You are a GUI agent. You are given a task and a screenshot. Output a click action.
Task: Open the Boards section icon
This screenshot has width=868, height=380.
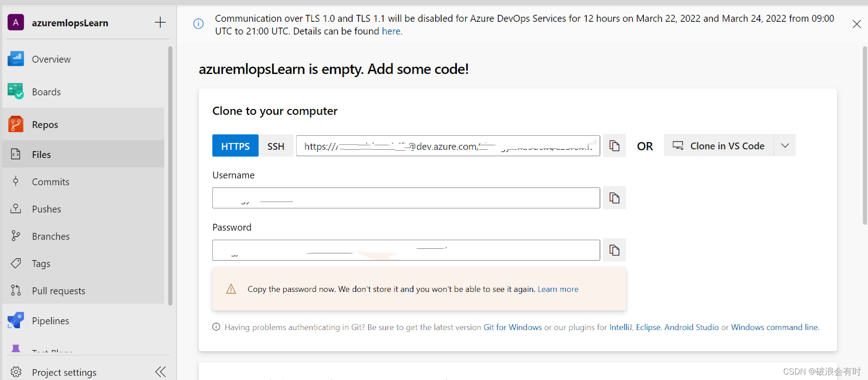click(16, 92)
